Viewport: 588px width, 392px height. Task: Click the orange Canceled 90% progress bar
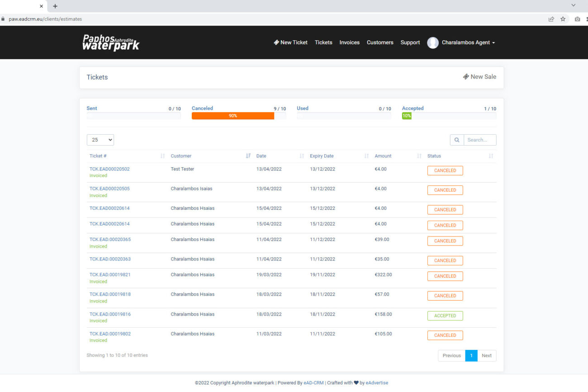tap(232, 116)
